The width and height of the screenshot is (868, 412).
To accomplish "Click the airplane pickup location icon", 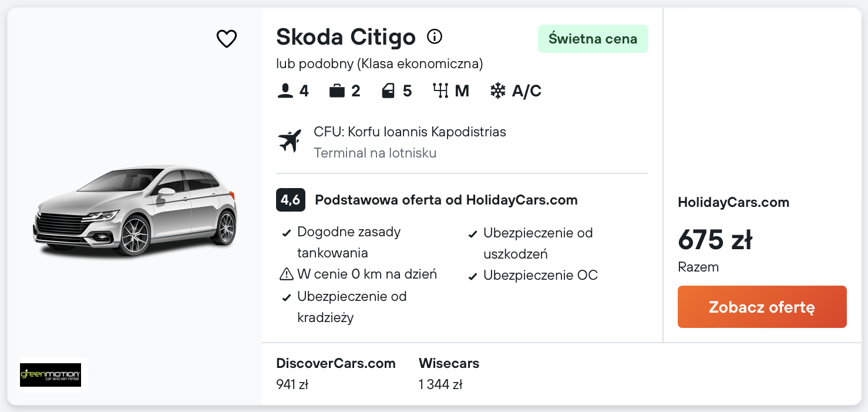I will [x=290, y=141].
